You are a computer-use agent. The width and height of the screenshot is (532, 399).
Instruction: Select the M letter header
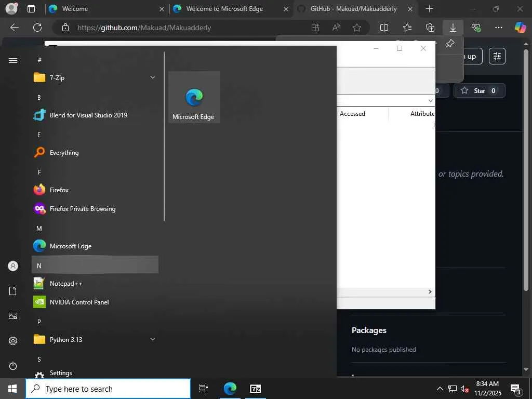click(x=39, y=229)
